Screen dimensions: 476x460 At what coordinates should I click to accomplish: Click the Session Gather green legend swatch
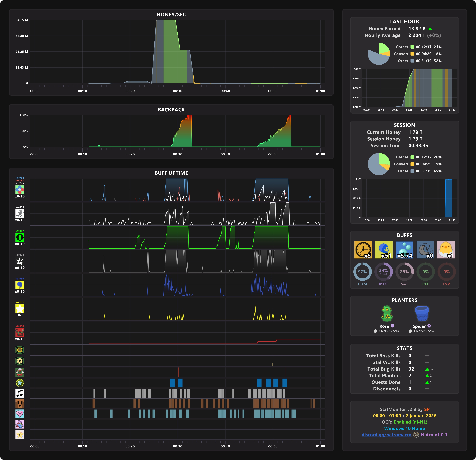pyautogui.click(x=412, y=157)
